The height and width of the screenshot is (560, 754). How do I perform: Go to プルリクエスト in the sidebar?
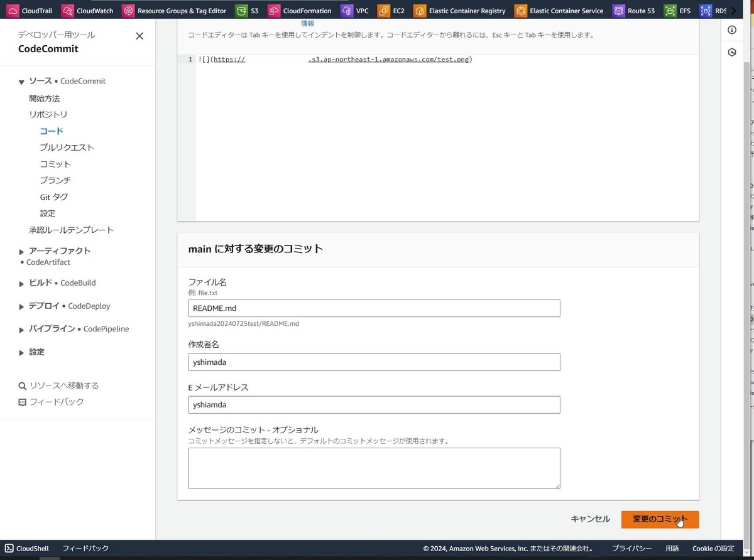pos(67,148)
